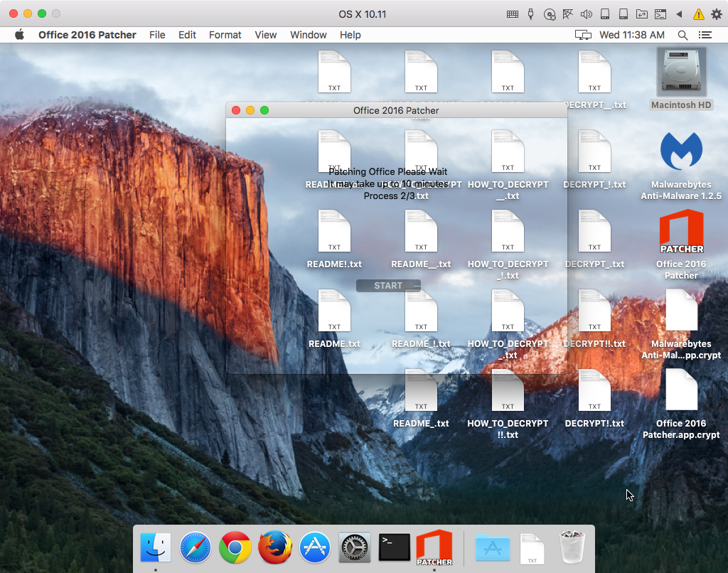Launch Firefox from the Dock
This screenshot has width=728, height=573.
point(275,547)
